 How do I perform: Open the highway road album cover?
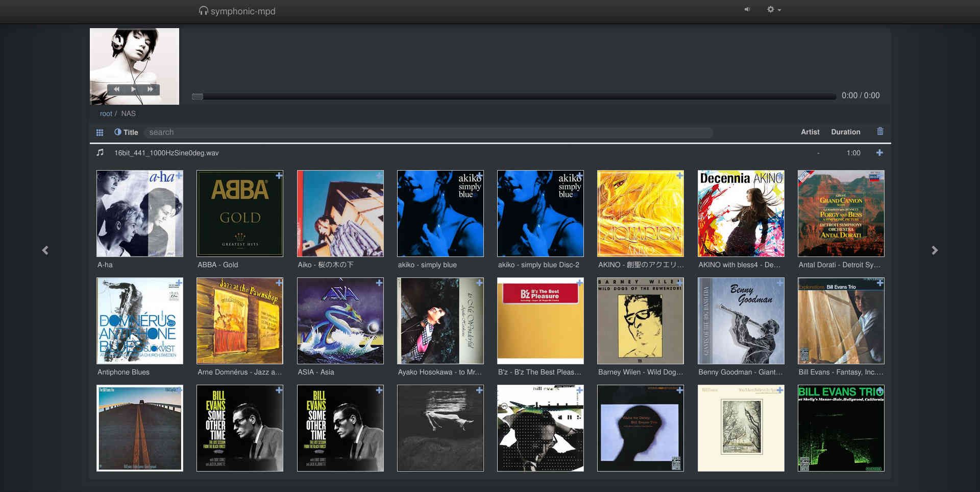click(140, 428)
